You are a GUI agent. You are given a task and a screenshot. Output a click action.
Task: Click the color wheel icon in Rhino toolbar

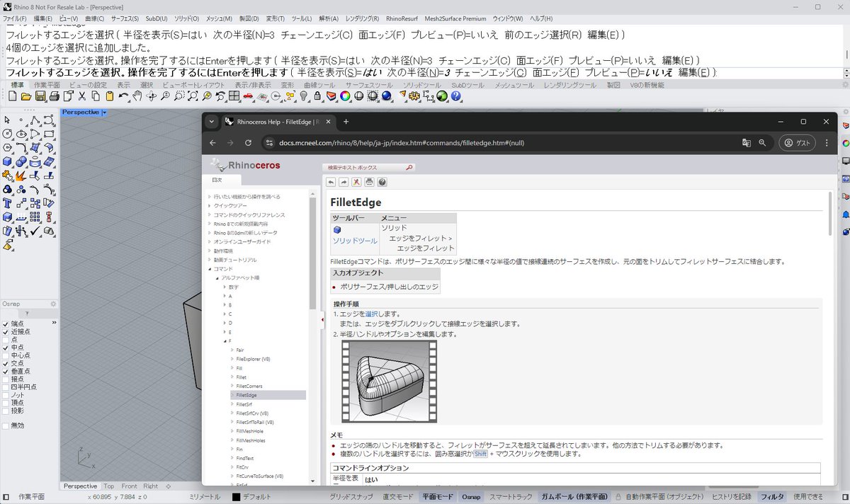[345, 96]
